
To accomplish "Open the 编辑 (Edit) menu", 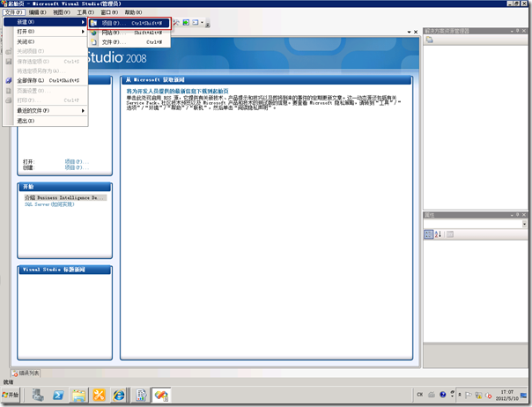I will (37, 12).
